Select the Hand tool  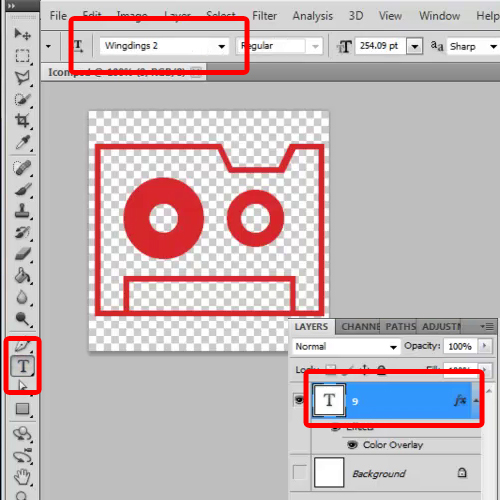click(22, 477)
